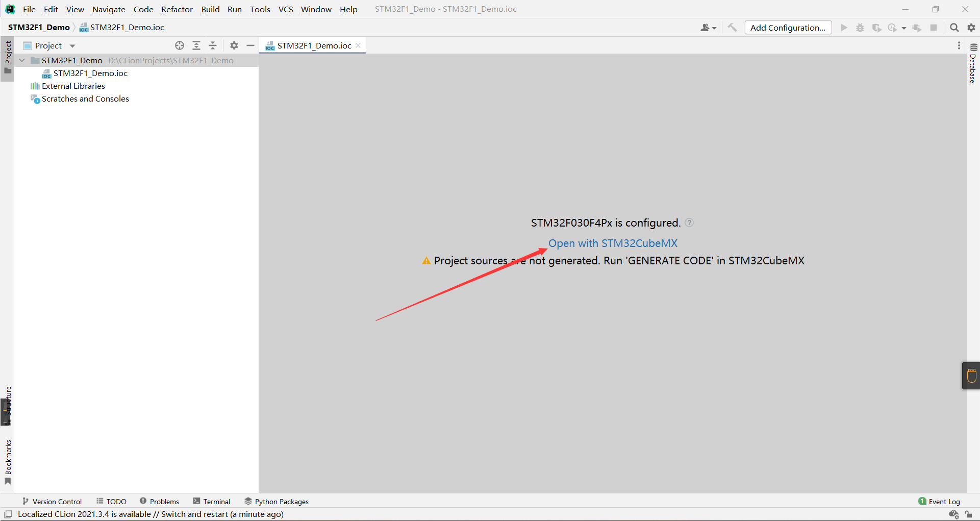Open the Project view dropdown

72,46
